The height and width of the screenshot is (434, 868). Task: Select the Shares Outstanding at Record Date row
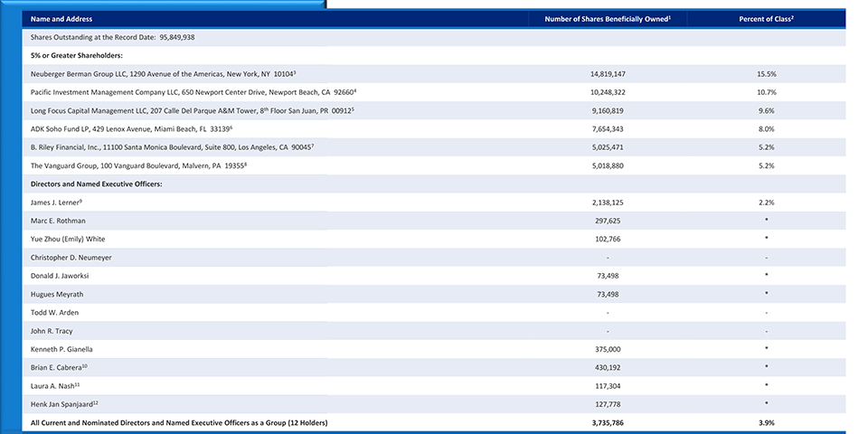[x=113, y=37]
